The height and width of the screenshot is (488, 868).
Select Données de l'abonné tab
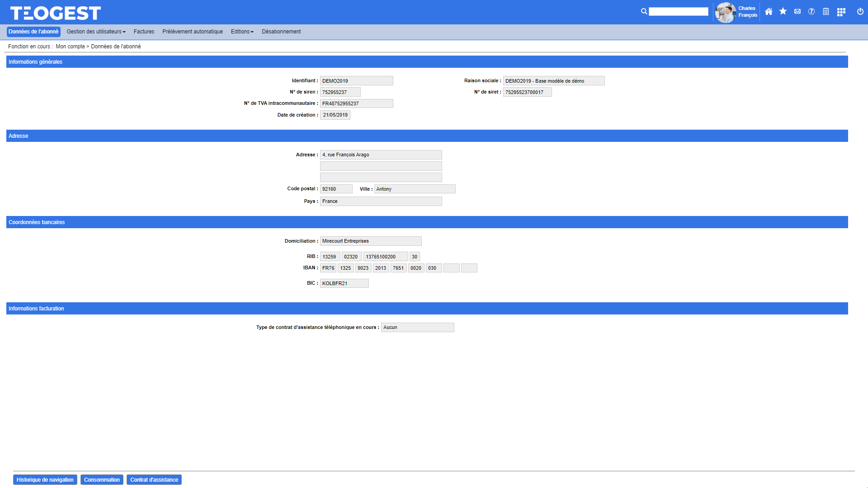point(33,32)
